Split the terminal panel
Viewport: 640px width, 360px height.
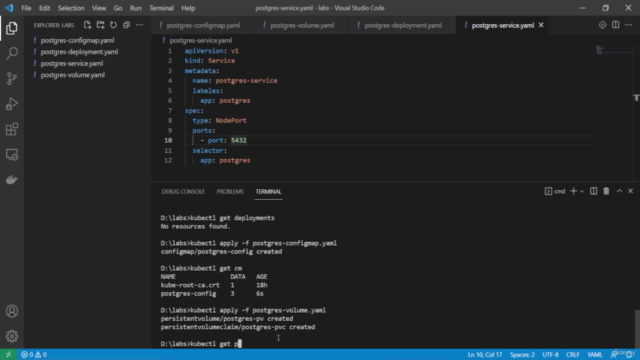pyautogui.click(x=593, y=191)
